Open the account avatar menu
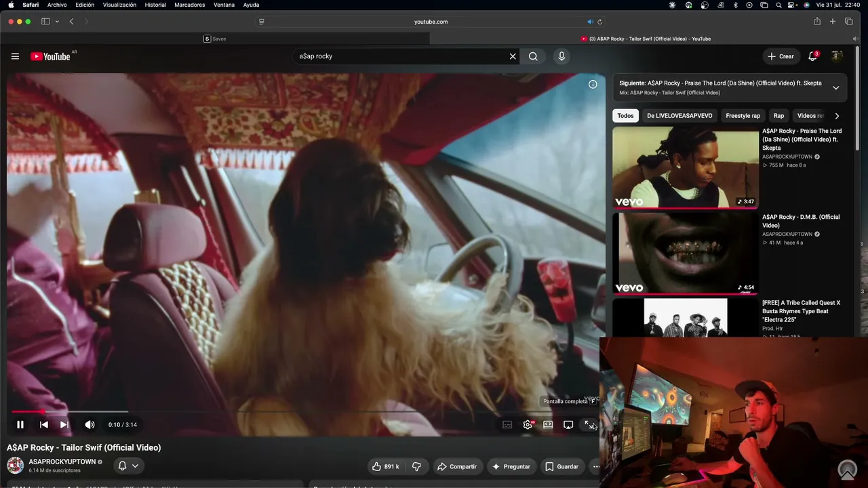Viewport: 868px width, 488px height. pos(837,56)
